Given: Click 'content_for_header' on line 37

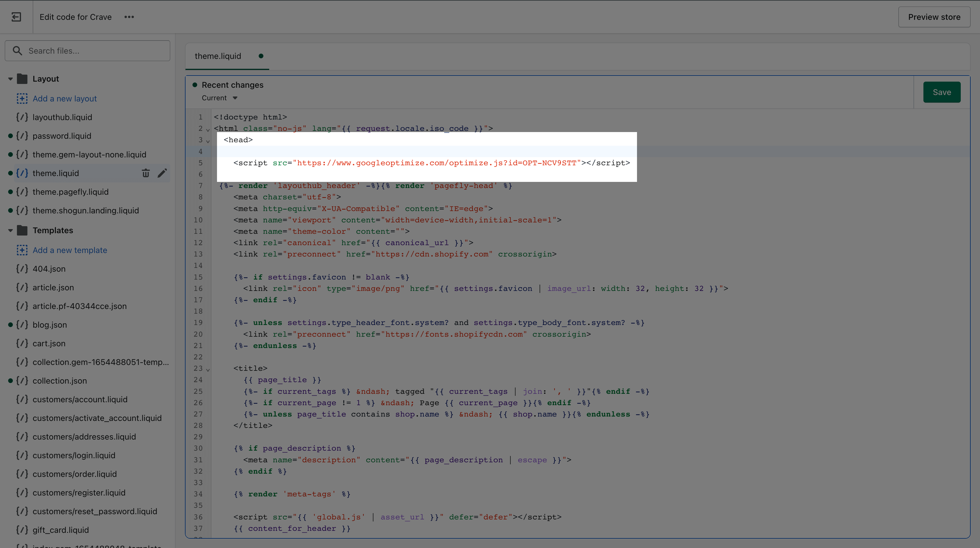Looking at the screenshot, I should tap(292, 528).
